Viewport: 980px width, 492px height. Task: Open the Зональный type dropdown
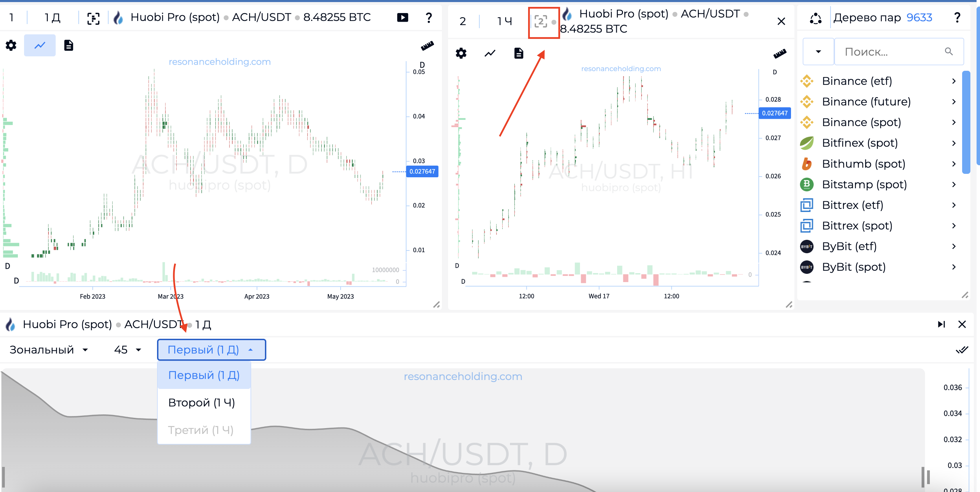point(49,350)
